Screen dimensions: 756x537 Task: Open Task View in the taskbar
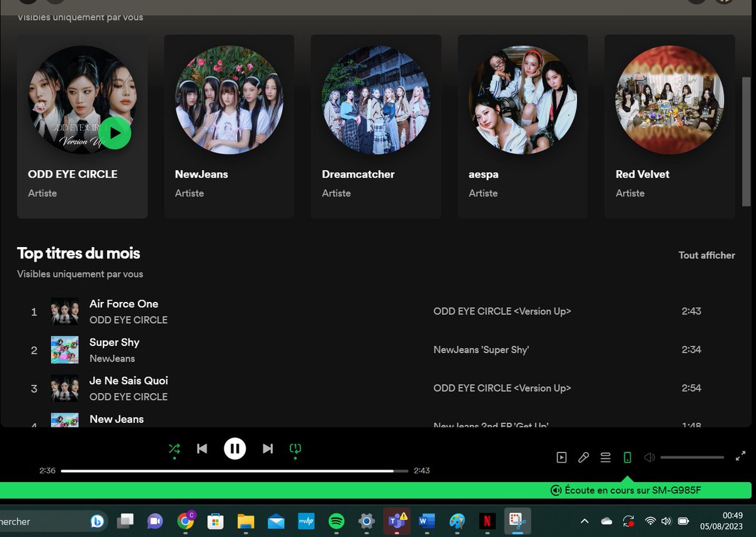click(125, 521)
